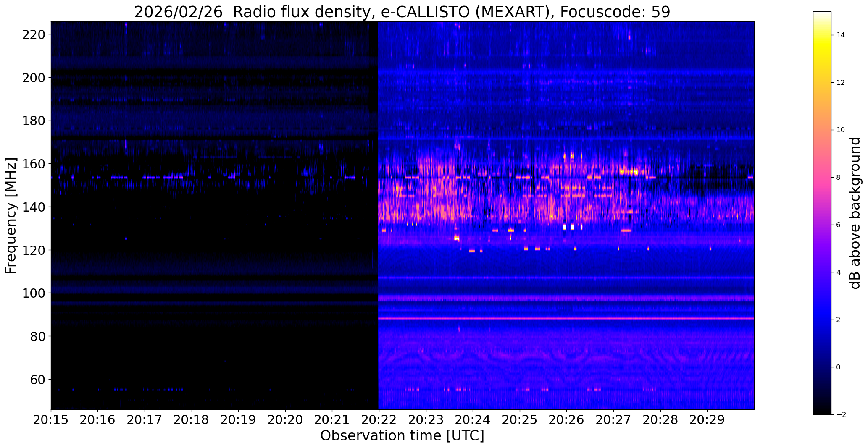Click the 20:27 time tick label

[613, 420]
